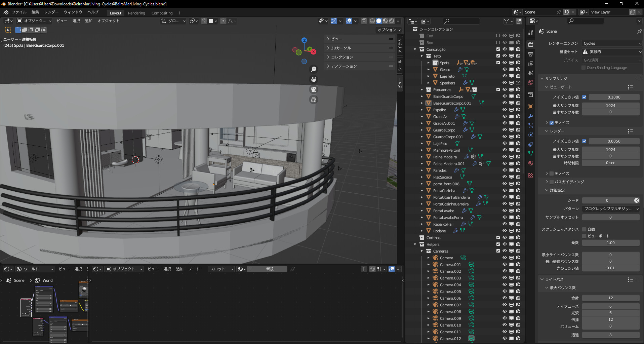Open the Object Constraints properties tab
The width and height of the screenshot is (644, 344).
point(531,144)
